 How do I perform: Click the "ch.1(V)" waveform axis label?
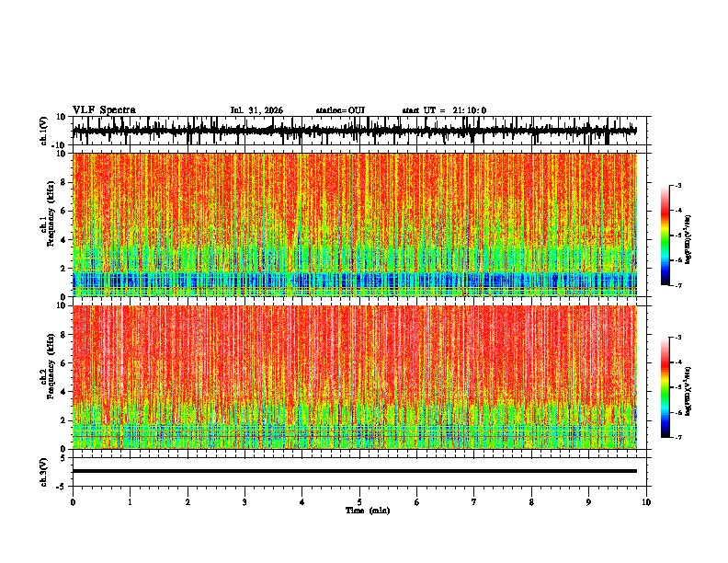44,131
